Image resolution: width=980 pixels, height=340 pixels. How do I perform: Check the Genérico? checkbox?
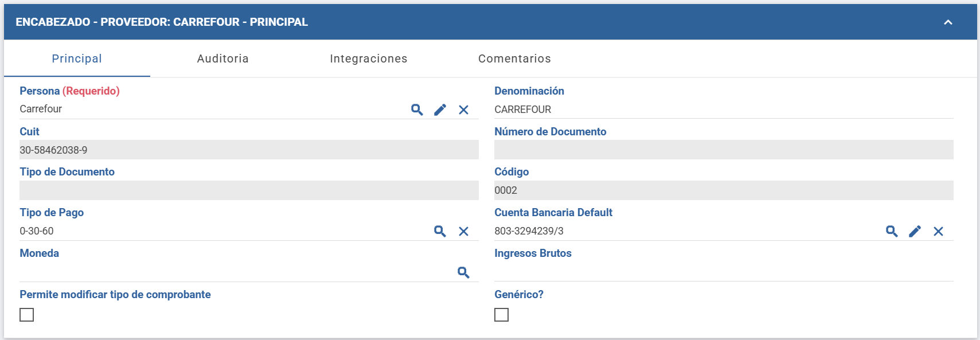coord(502,315)
